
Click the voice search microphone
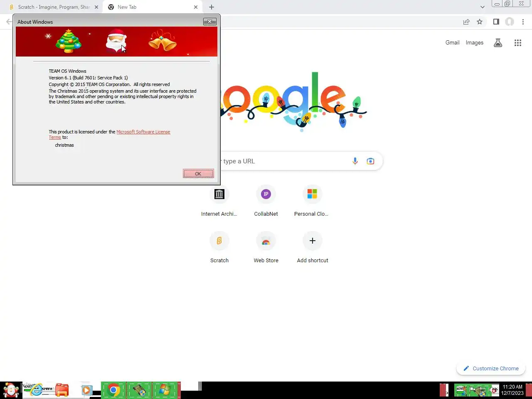click(355, 161)
